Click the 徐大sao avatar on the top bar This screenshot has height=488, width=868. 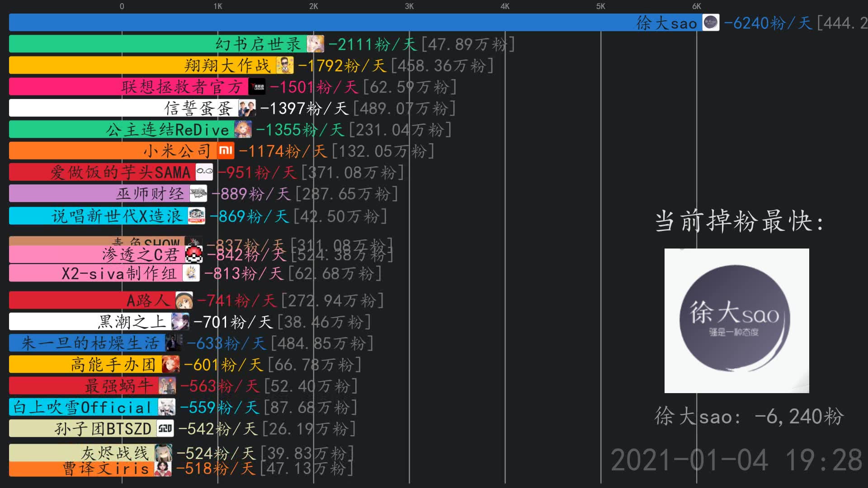click(711, 23)
